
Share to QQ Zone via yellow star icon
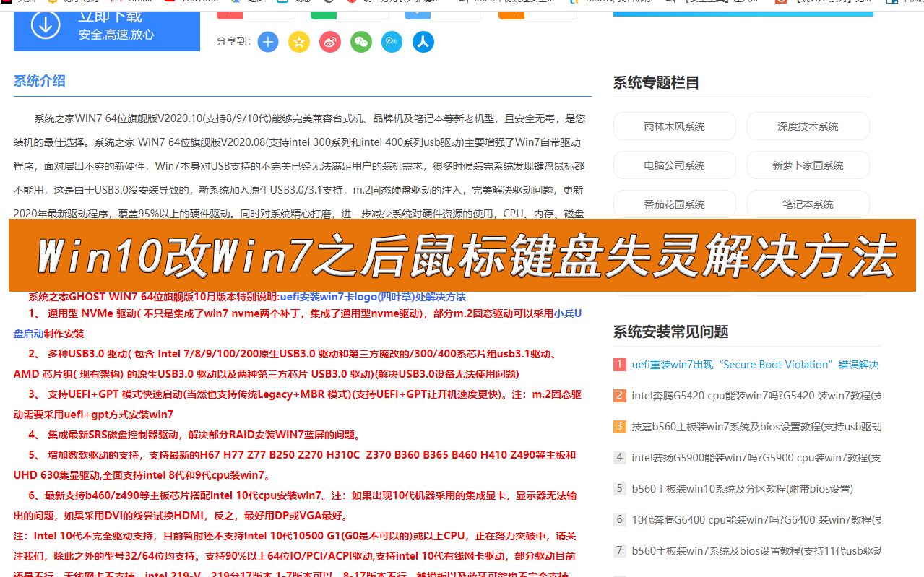click(299, 42)
